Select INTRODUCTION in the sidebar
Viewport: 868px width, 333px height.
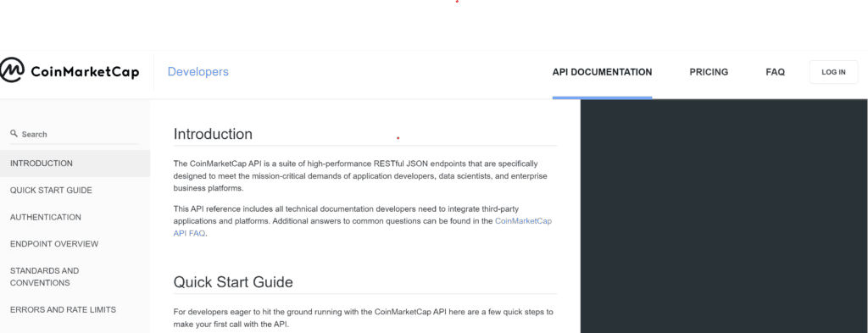[x=75, y=164]
